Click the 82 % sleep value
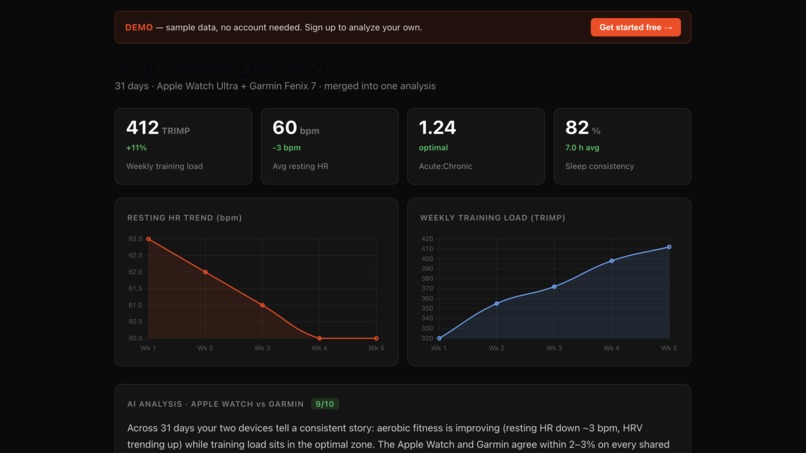 click(582, 128)
